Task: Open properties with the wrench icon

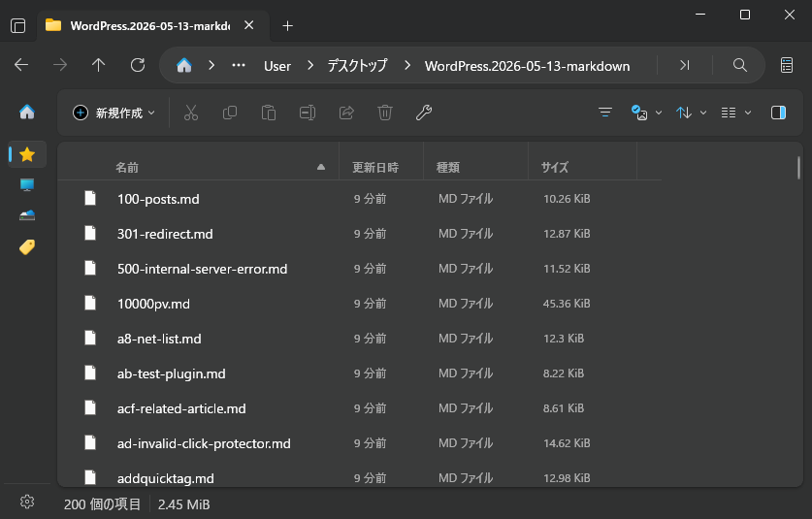Action: click(x=424, y=113)
